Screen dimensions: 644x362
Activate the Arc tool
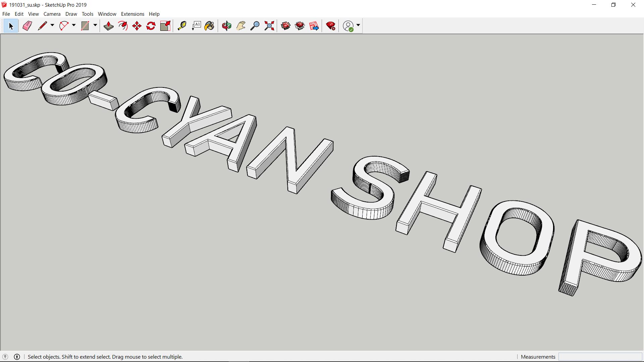pos(64,26)
